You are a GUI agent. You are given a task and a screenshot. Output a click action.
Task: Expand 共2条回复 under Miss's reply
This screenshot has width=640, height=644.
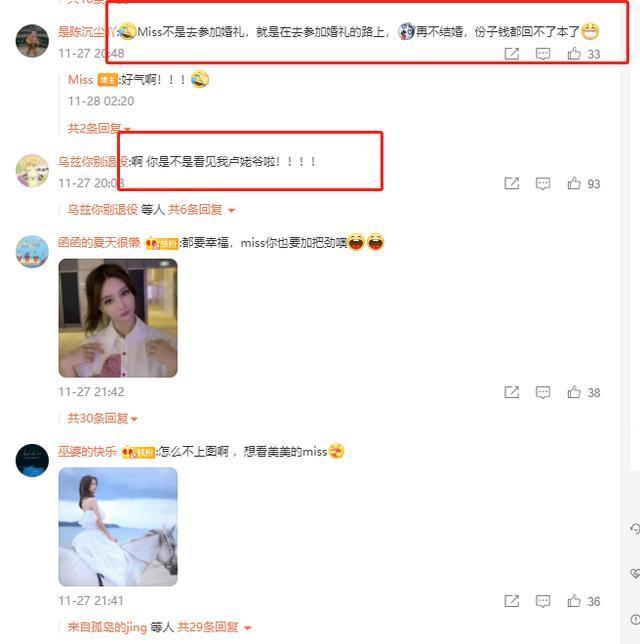pyautogui.click(x=99, y=129)
